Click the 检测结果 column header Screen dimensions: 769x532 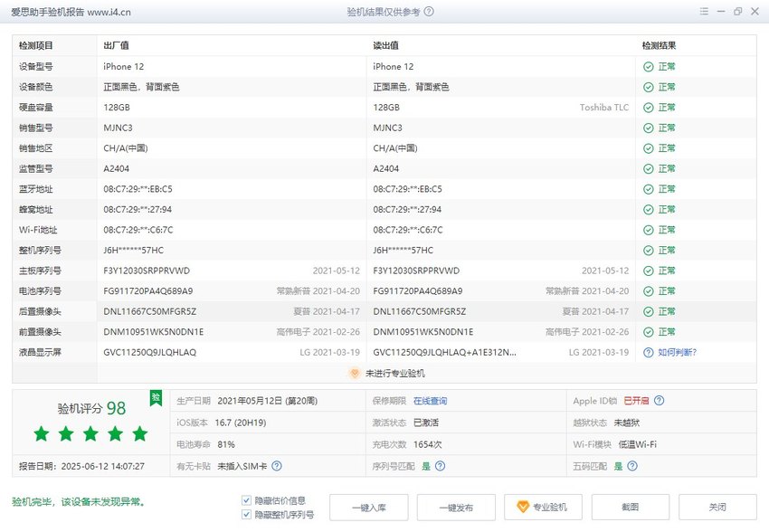(x=660, y=45)
